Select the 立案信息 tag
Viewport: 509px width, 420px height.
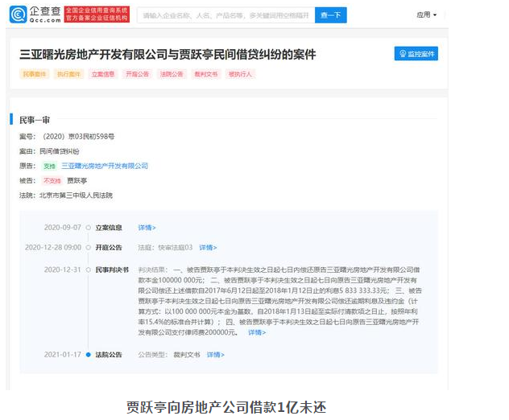(103, 74)
